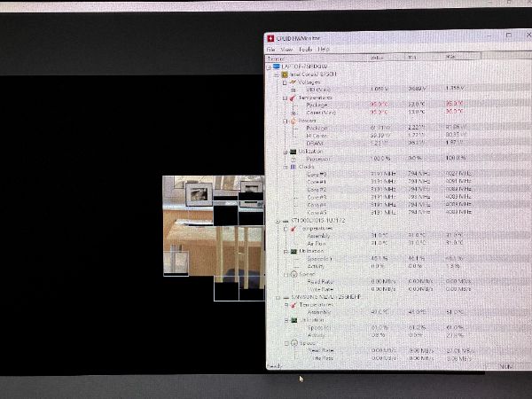Click the Speed gauge icon under the SAMSUNG drive

pyautogui.click(x=294, y=343)
